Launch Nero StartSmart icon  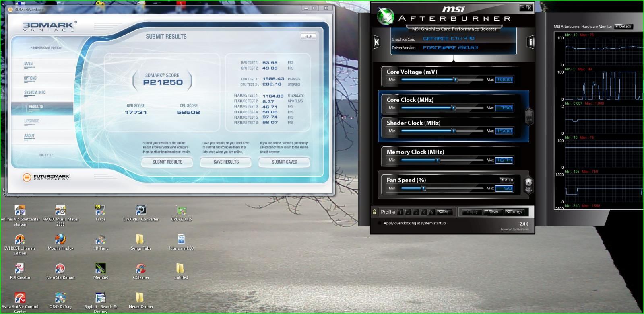[x=60, y=269]
